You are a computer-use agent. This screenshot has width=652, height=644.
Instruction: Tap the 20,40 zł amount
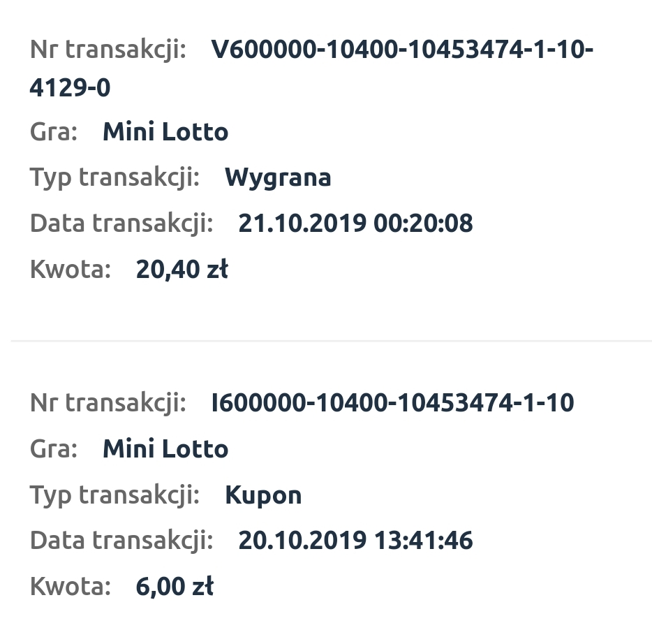[181, 270]
